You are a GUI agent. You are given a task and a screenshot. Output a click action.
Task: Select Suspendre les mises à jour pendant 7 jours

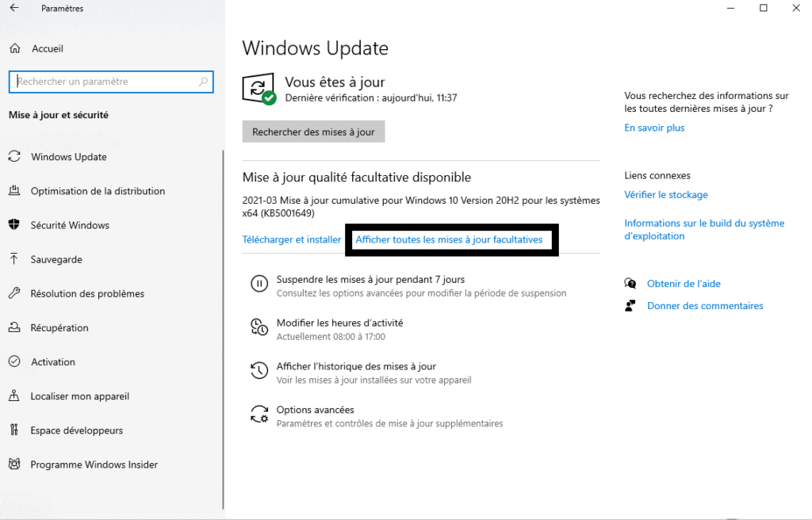coord(370,279)
